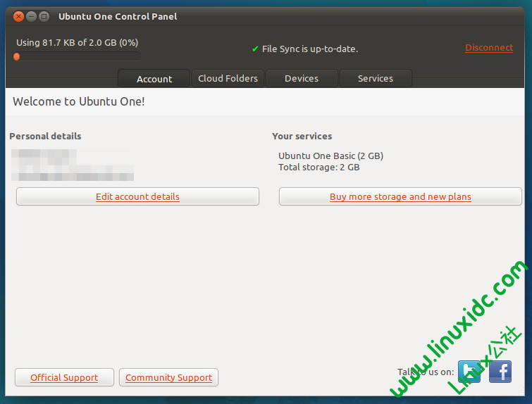The width and height of the screenshot is (532, 404).
Task: Open Official Support link
Action: coord(64,377)
